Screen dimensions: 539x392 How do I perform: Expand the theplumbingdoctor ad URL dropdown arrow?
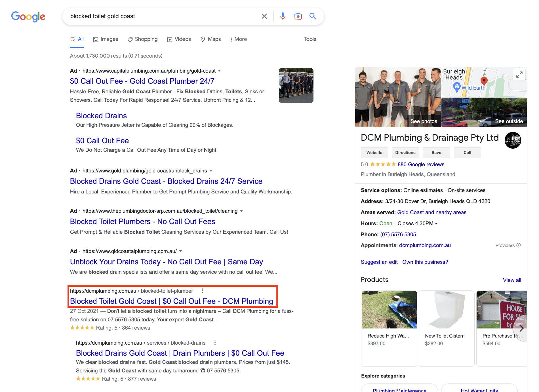[241, 211]
